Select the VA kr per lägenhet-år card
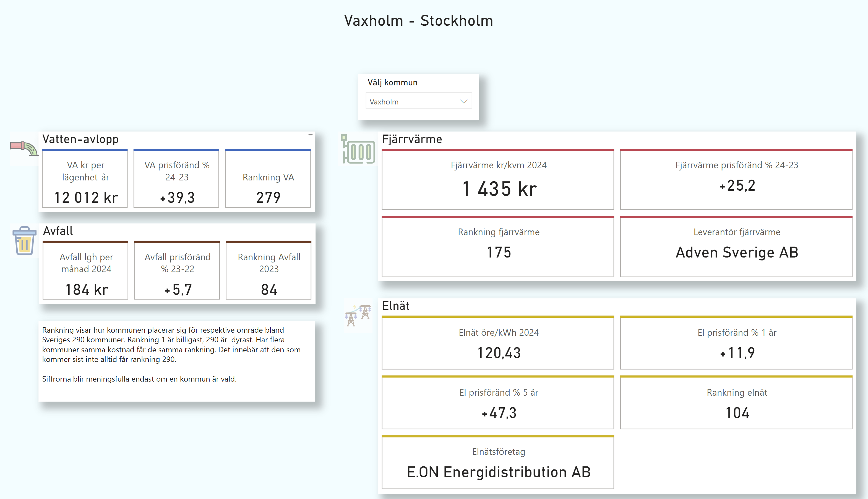Image resolution: width=868 pixels, height=499 pixels. 85,179
